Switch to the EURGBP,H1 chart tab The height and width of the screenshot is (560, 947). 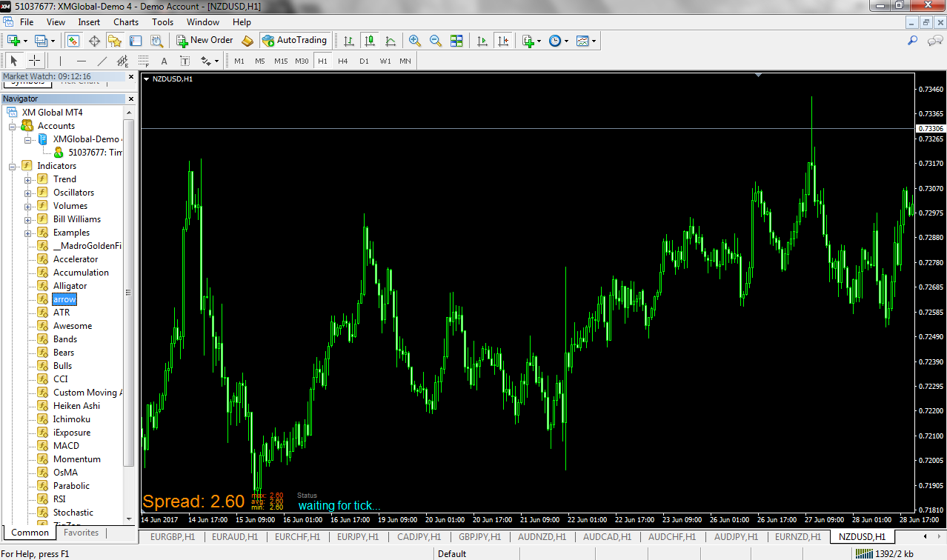tap(173, 536)
